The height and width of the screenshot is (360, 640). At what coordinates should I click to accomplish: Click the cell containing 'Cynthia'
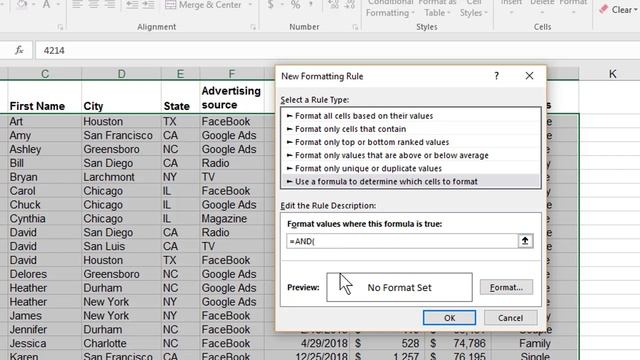[x=45, y=219]
